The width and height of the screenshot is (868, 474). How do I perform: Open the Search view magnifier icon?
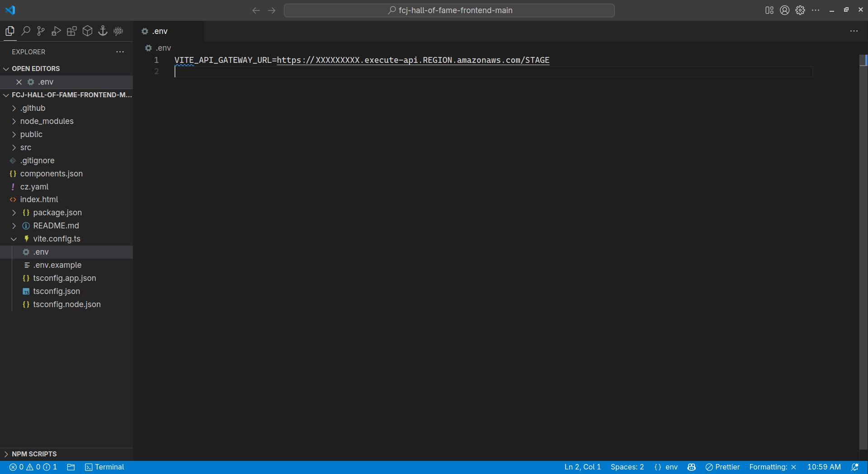[26, 31]
